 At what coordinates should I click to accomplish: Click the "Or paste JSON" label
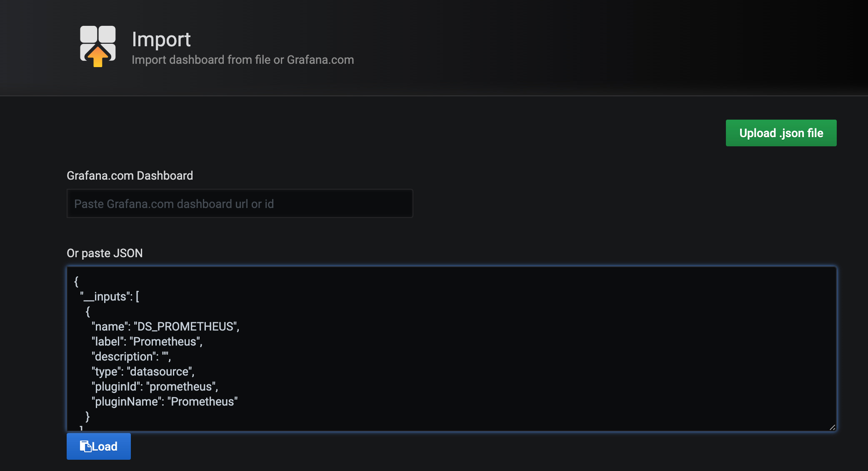(x=105, y=253)
